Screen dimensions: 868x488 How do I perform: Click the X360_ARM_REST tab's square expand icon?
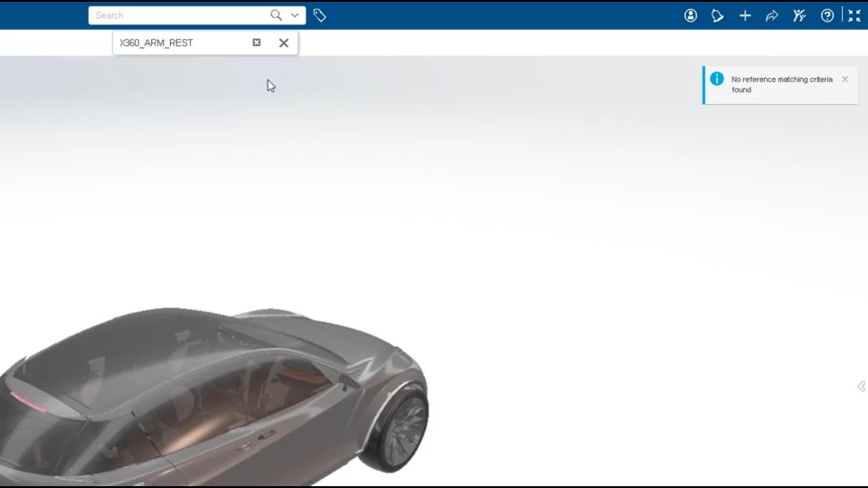point(256,42)
